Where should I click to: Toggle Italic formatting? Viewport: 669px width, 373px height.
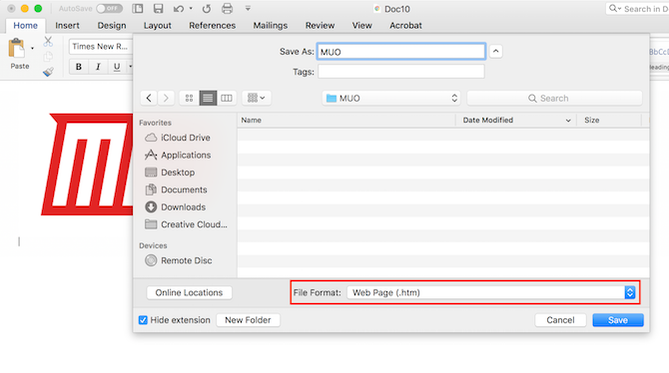coord(98,67)
